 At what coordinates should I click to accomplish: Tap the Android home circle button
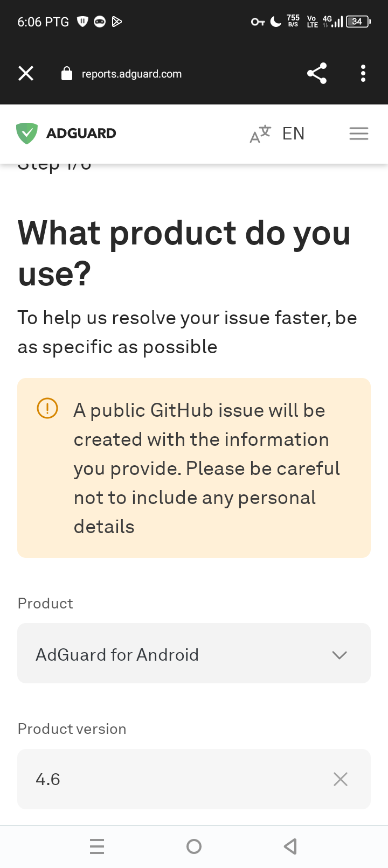click(x=194, y=846)
